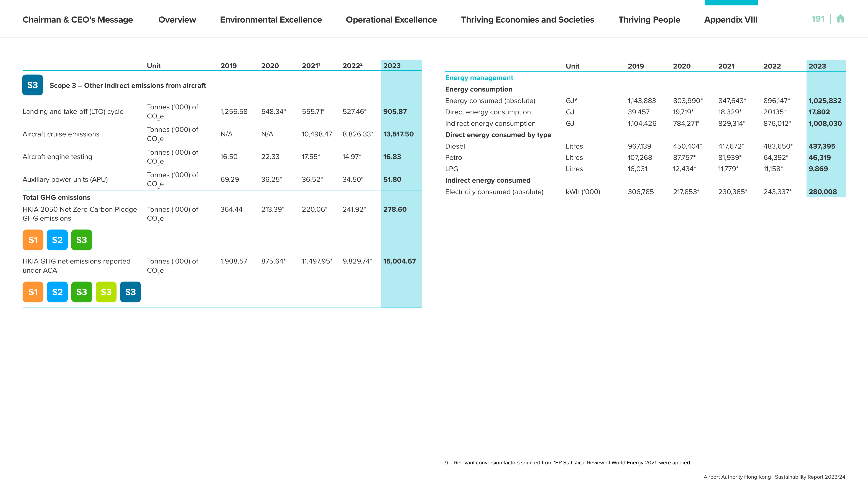The image size is (868, 488).
Task: Click the Aircraft engine testing label
Action: coord(57,157)
